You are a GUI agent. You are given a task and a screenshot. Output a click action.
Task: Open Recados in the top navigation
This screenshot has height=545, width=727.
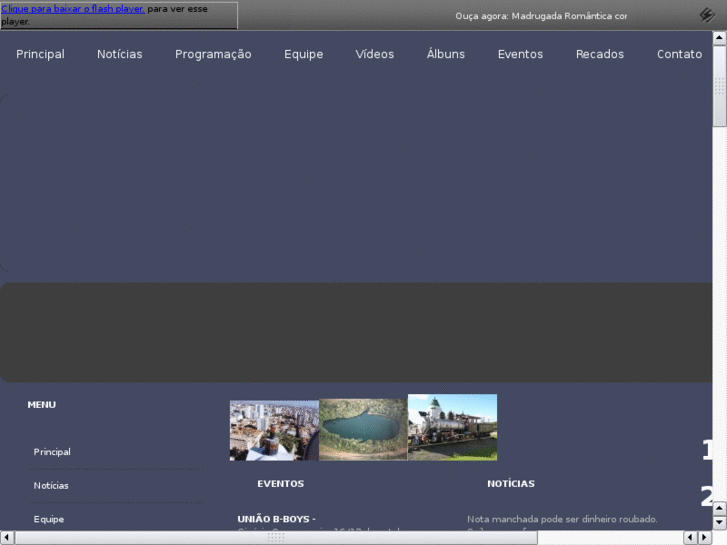click(600, 54)
